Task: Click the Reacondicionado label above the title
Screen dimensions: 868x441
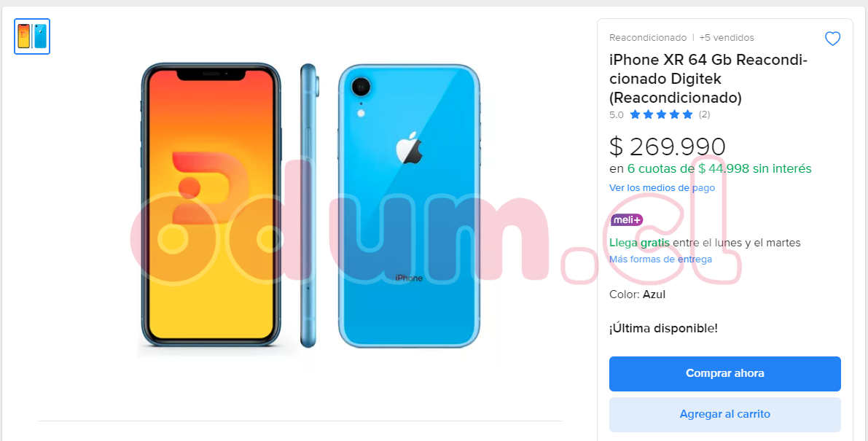Action: (x=648, y=38)
